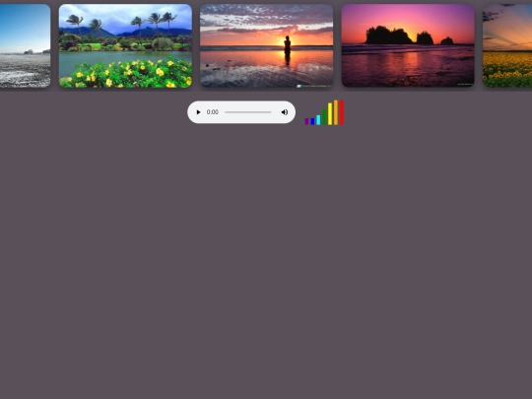The height and width of the screenshot is (399, 532).
Task: Open the pink sunset rock islands photo
Action: [x=408, y=45]
